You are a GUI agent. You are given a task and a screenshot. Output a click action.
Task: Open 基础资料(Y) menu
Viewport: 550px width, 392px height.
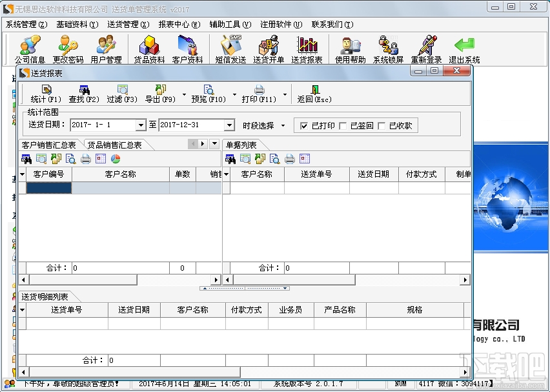click(x=77, y=25)
